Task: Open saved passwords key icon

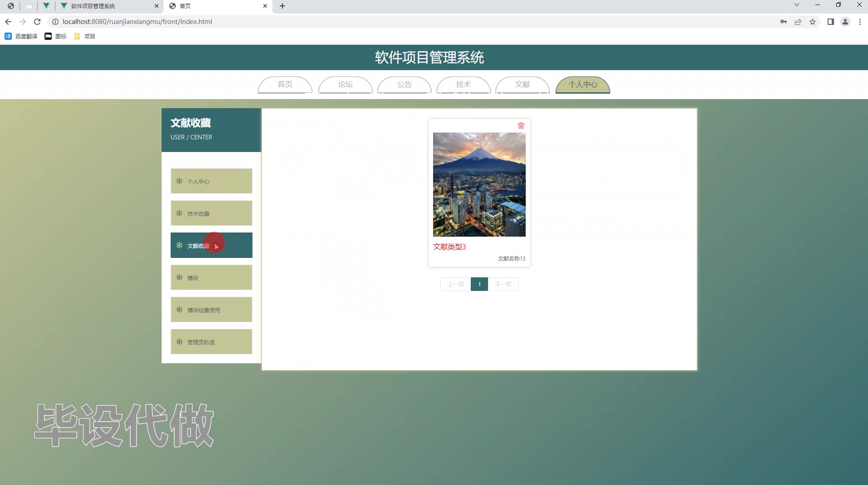Action: coord(783,22)
